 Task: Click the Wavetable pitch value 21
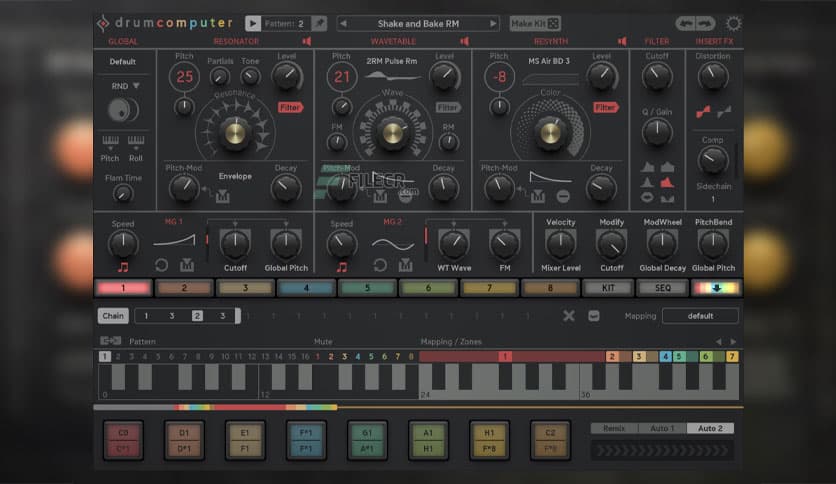(342, 77)
